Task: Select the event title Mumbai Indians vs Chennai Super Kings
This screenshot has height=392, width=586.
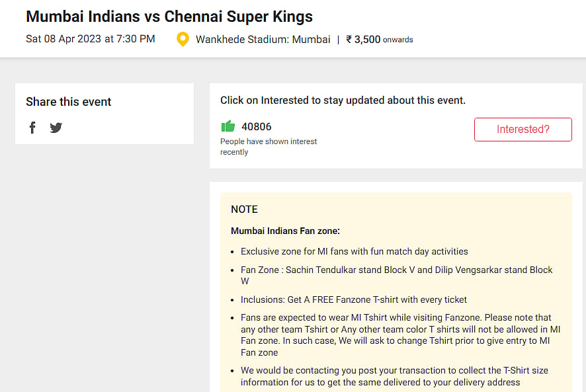Action: click(x=167, y=16)
